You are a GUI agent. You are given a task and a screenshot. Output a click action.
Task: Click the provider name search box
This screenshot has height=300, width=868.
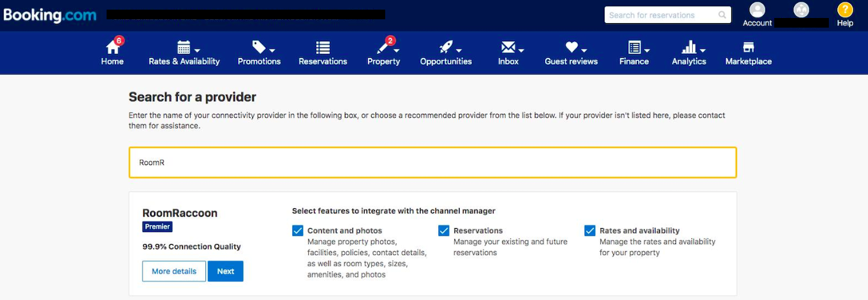pyautogui.click(x=433, y=163)
